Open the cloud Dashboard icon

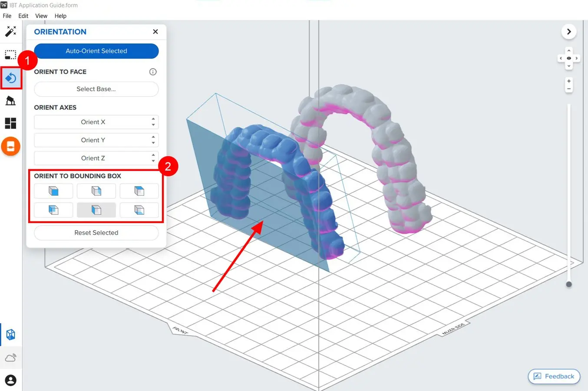10,358
